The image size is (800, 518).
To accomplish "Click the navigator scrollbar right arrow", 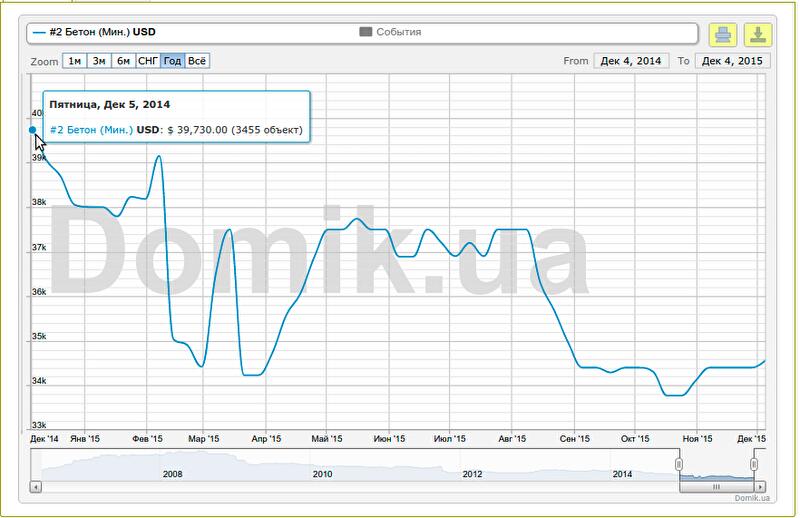I will (760, 487).
